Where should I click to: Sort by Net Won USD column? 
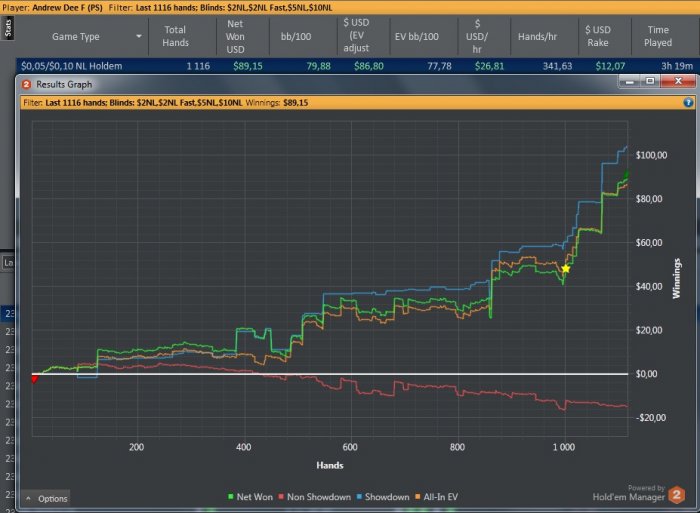click(x=238, y=38)
